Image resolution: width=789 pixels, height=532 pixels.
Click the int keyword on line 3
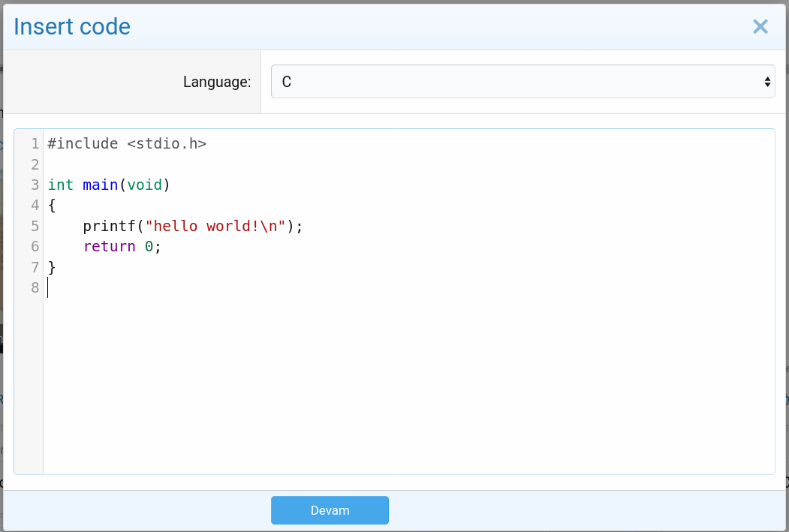coord(60,185)
